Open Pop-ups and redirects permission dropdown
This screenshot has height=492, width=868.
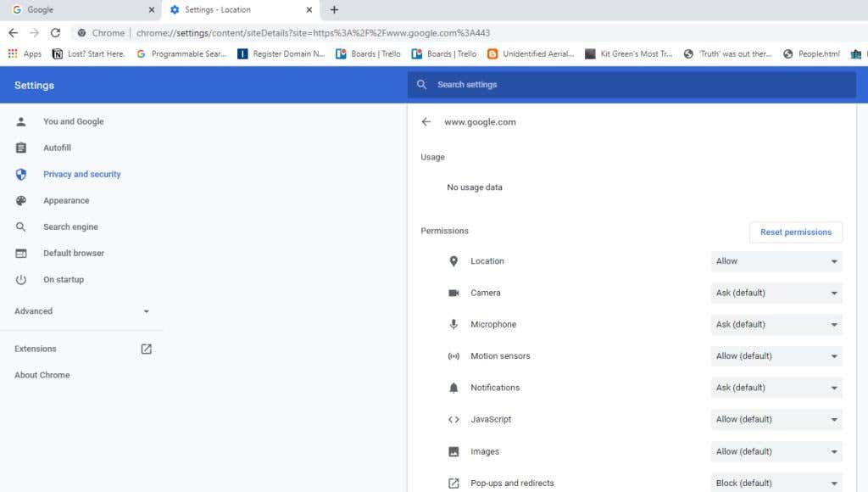776,484
